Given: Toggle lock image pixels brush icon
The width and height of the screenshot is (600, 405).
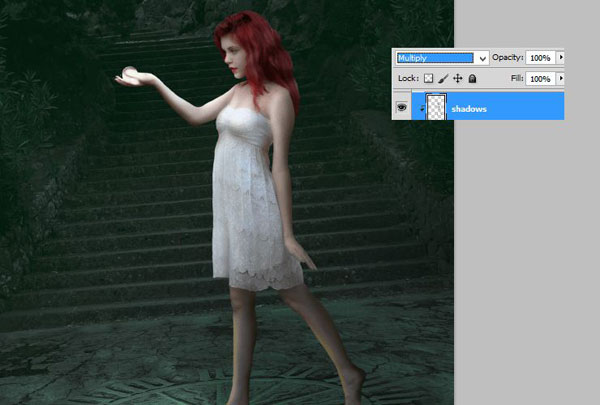Looking at the screenshot, I should [443, 78].
